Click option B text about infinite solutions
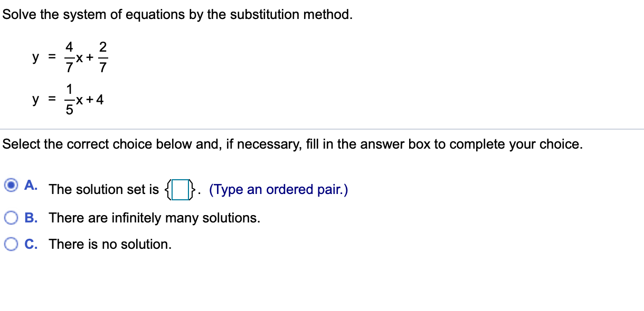The height and width of the screenshot is (311, 644). [153, 218]
